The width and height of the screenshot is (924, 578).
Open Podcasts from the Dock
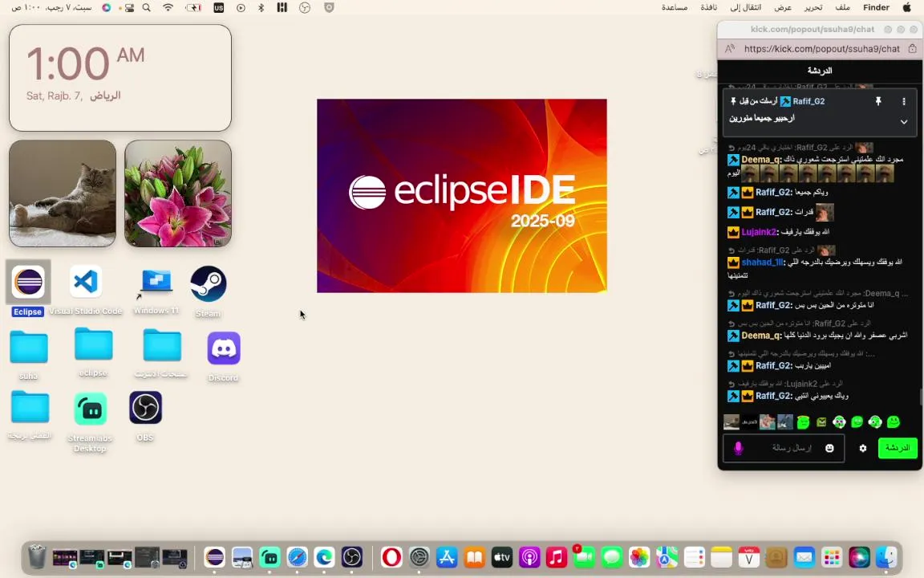tap(529, 557)
